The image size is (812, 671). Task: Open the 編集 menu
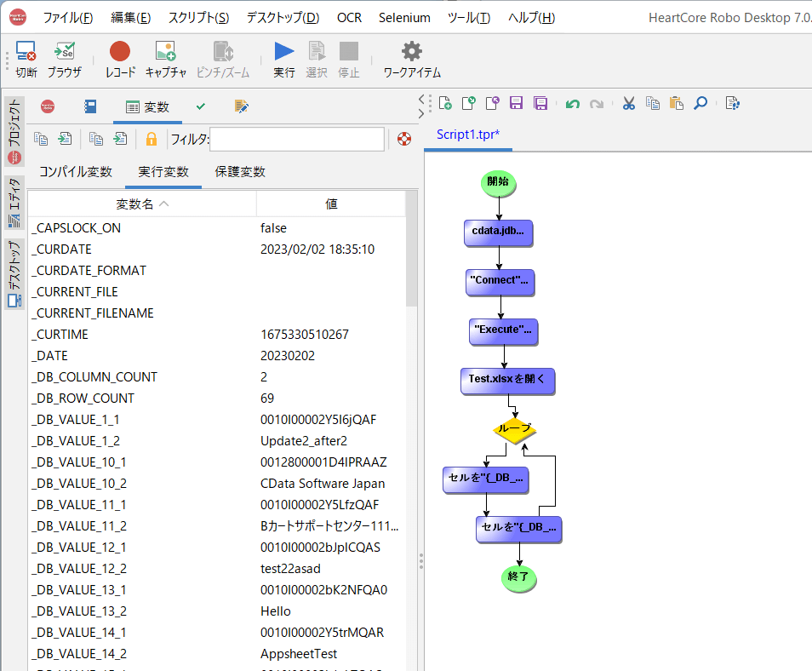(x=131, y=18)
